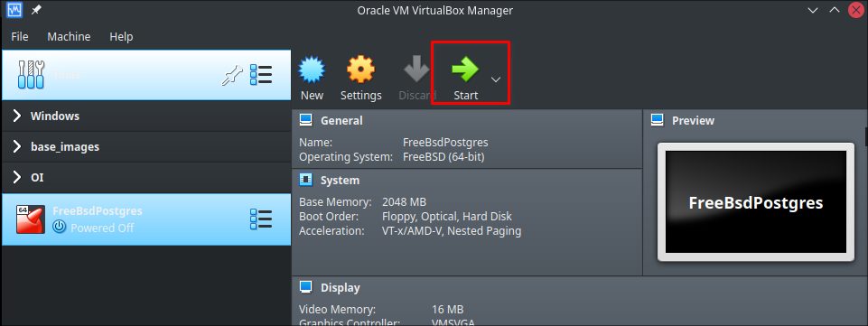This screenshot has height=326, width=868.
Task: Click the General section header
Action: [341, 120]
